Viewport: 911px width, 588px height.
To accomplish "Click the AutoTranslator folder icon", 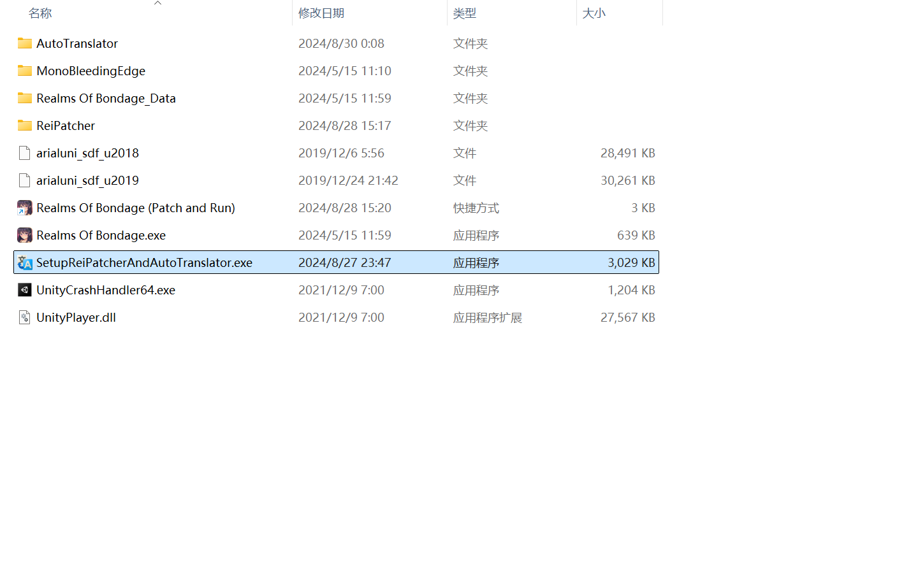I will (25, 43).
